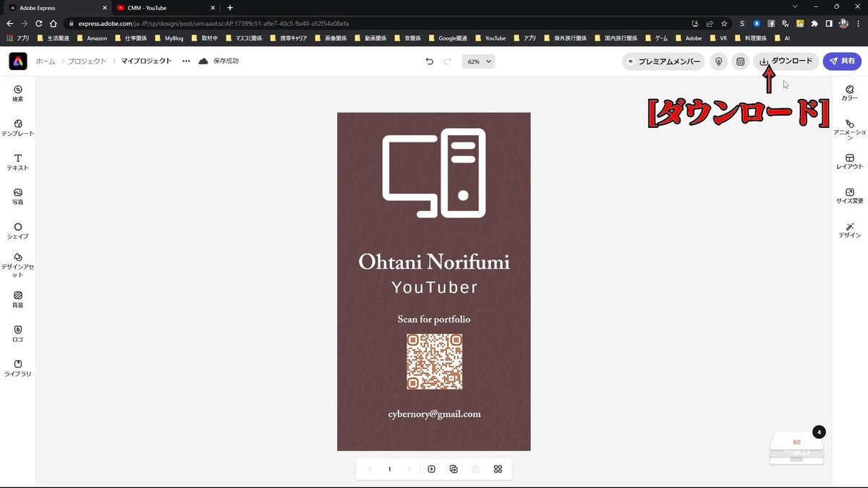Image resolution: width=868 pixels, height=488 pixels.
Task: Select the QR code image on canvas
Action: point(434,361)
